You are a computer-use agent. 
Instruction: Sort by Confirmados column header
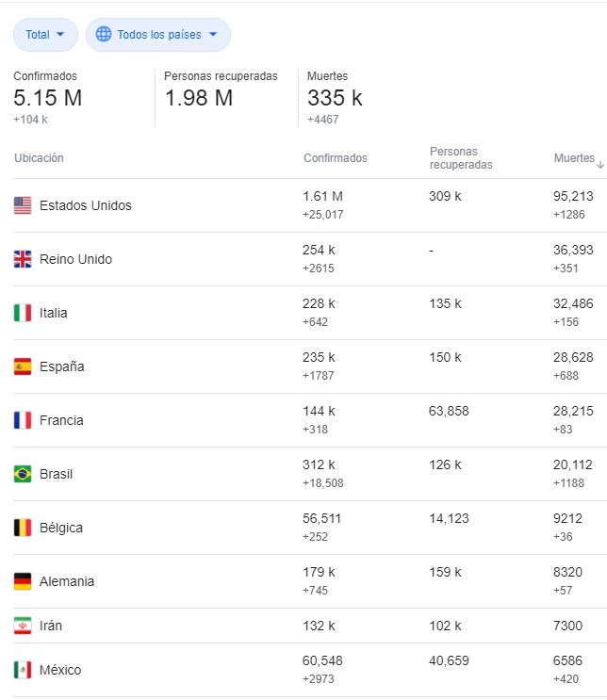(x=335, y=158)
